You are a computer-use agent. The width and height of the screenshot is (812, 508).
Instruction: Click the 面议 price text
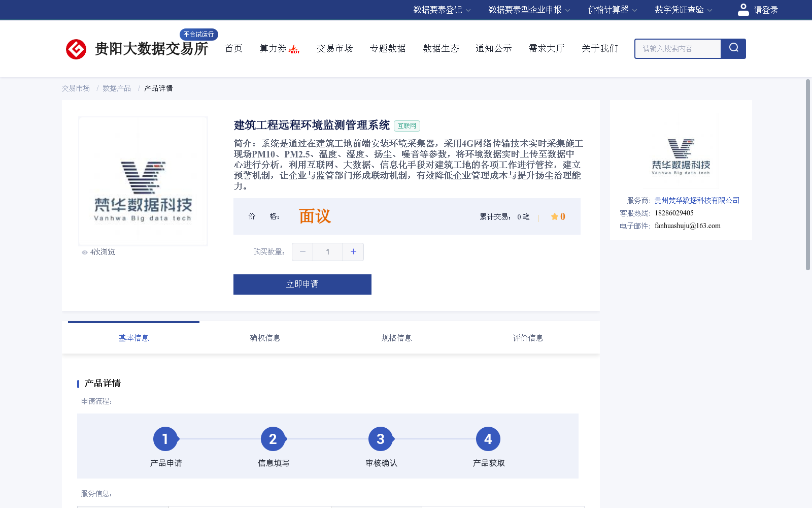(315, 216)
